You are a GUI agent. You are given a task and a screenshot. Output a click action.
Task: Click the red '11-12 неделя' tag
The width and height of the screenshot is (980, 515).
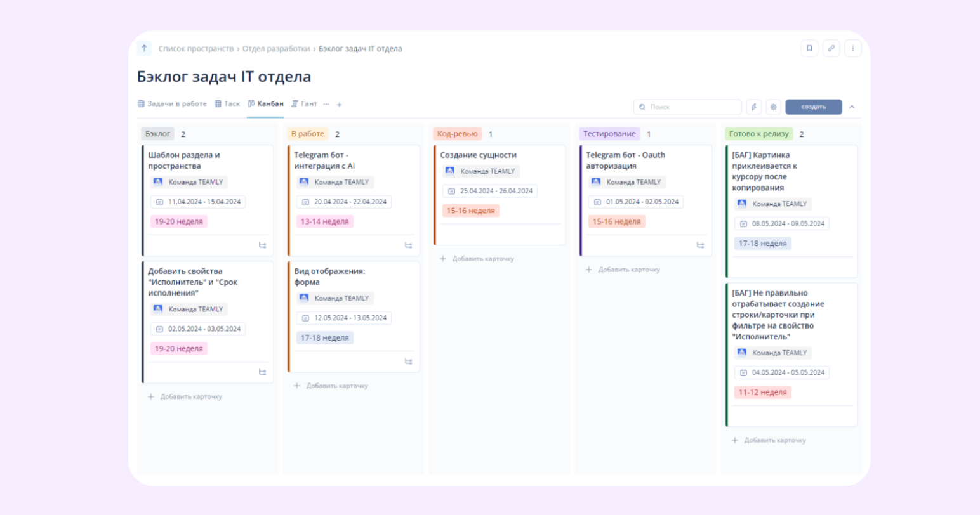tap(762, 393)
